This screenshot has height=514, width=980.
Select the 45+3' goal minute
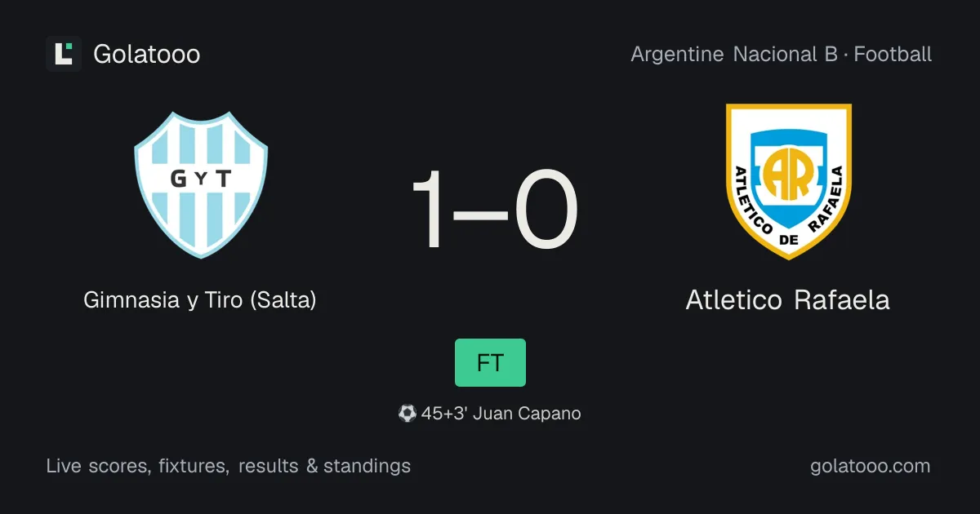pos(444,414)
